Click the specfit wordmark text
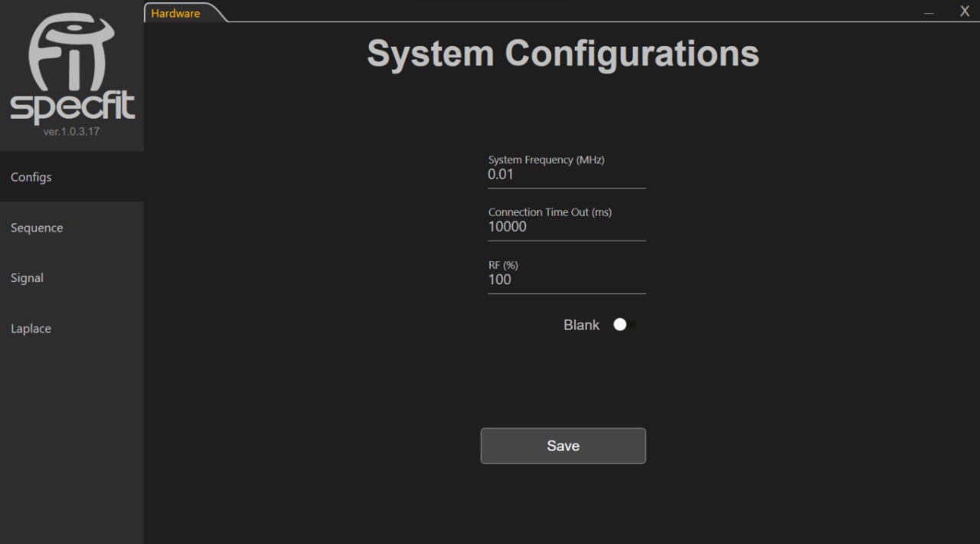This screenshot has height=544, width=980. click(72, 107)
